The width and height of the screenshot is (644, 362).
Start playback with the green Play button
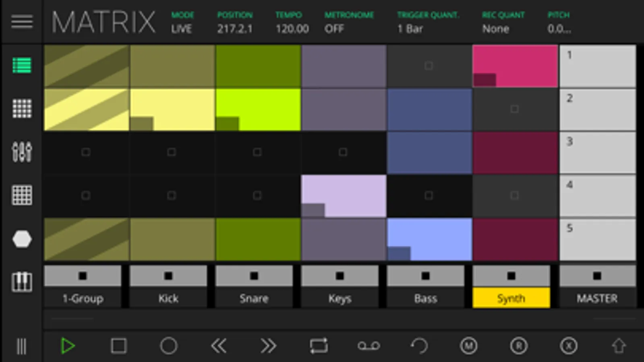(x=68, y=346)
